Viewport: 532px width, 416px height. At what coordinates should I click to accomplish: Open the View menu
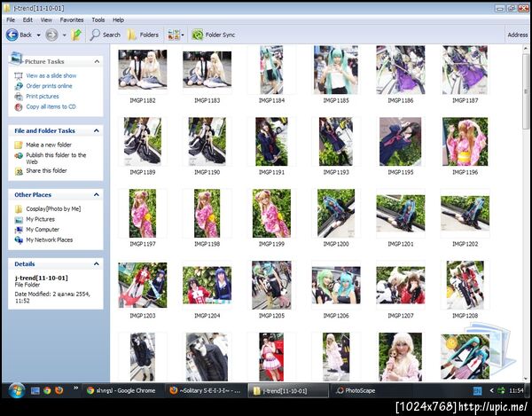[x=46, y=20]
